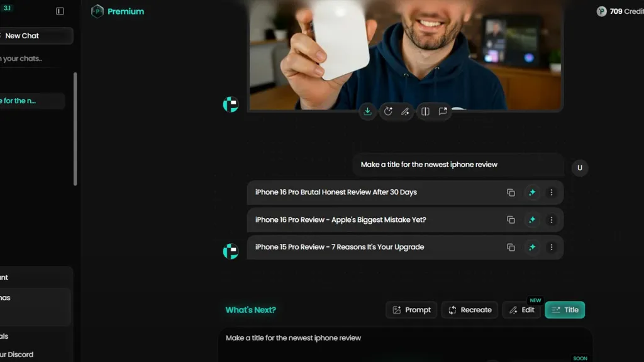Image resolution: width=644 pixels, height=362 pixels.
Task: Click the credits coin icon
Action: click(601, 11)
